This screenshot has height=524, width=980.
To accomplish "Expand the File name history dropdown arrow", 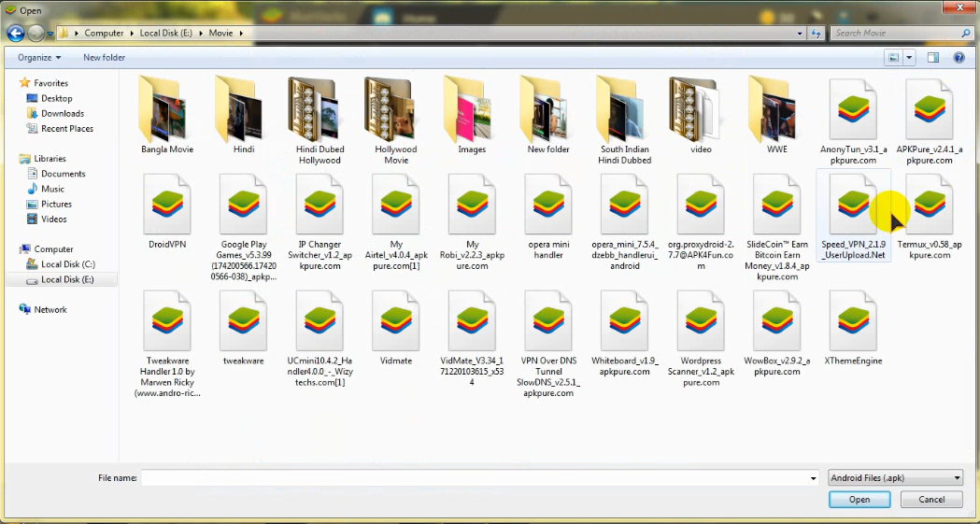I will [x=813, y=478].
